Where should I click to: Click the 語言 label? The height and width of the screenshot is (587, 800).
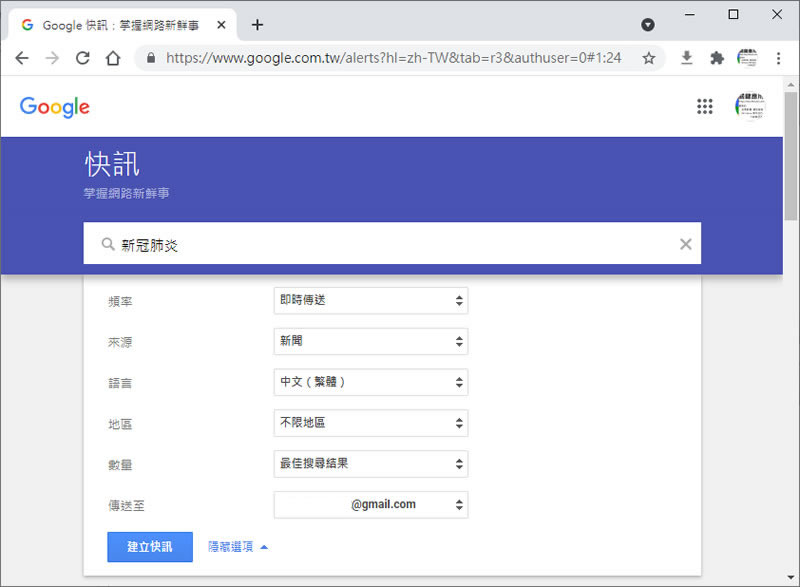click(120, 383)
